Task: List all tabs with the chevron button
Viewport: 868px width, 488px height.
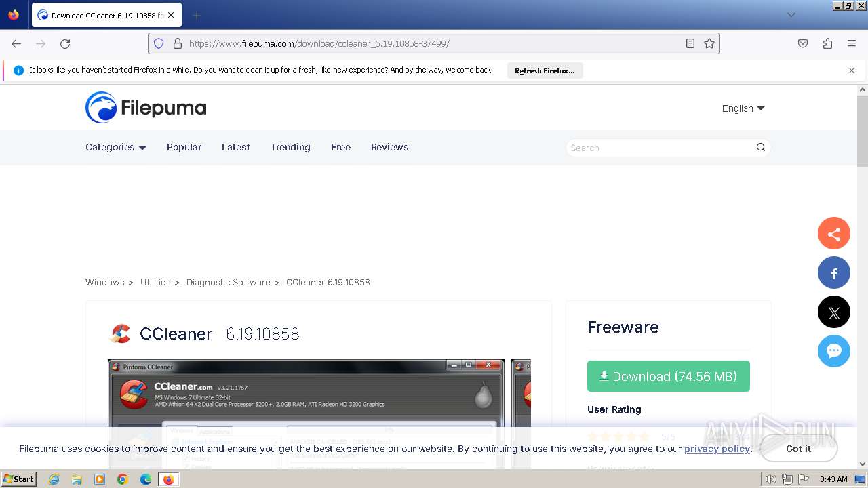Action: coord(791,15)
